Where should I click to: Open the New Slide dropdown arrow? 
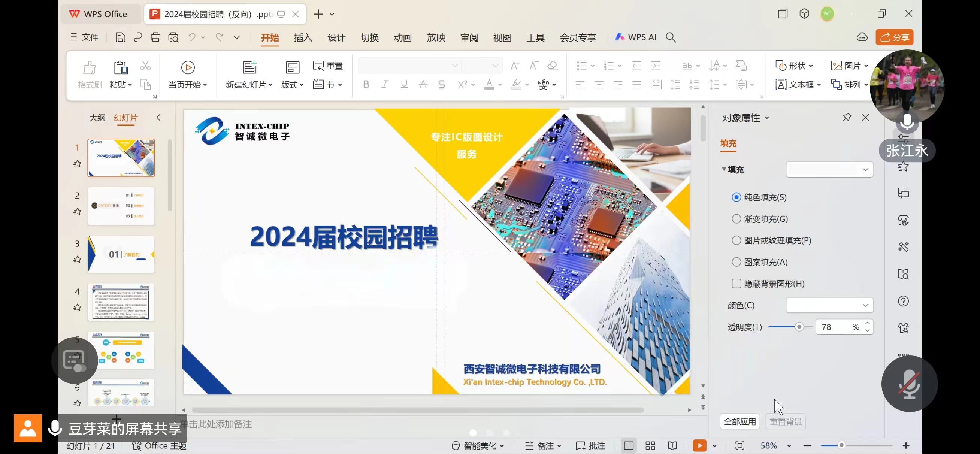click(271, 85)
